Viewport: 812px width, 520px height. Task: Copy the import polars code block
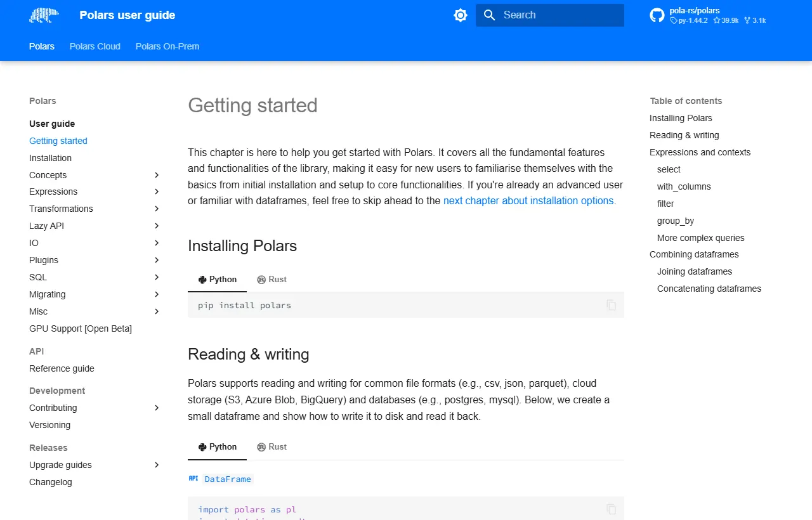(x=612, y=509)
